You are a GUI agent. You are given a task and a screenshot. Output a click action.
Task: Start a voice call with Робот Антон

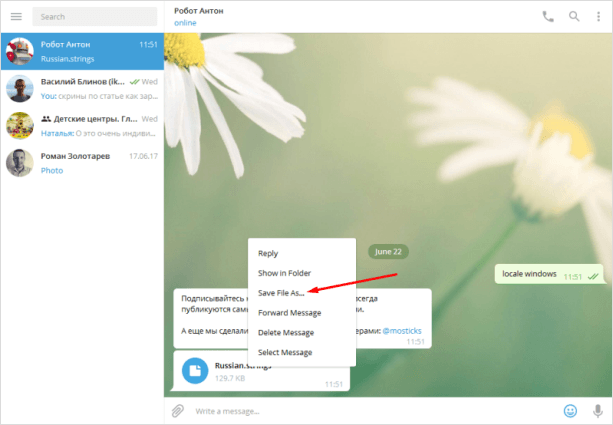548,16
